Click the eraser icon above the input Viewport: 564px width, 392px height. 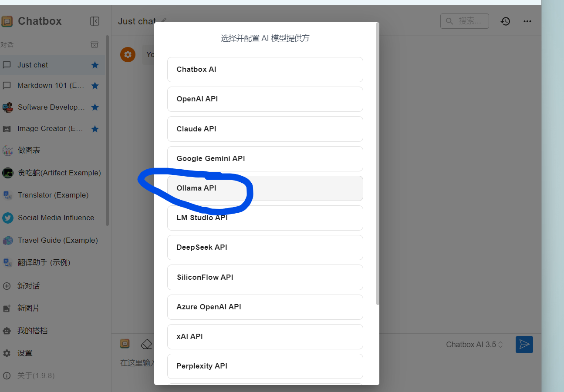tap(146, 344)
